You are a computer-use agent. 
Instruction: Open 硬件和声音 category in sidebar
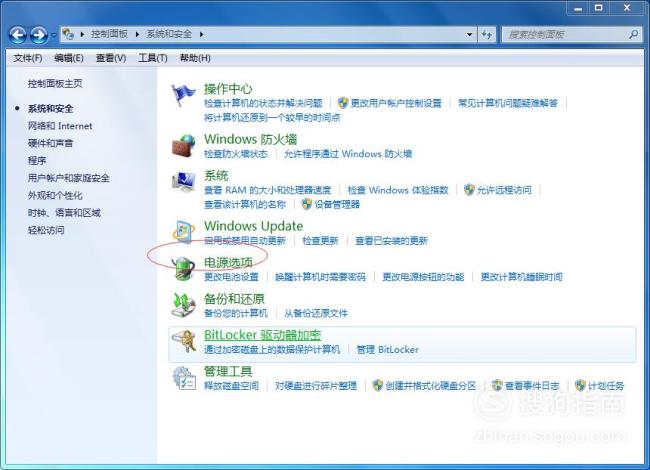(x=51, y=143)
